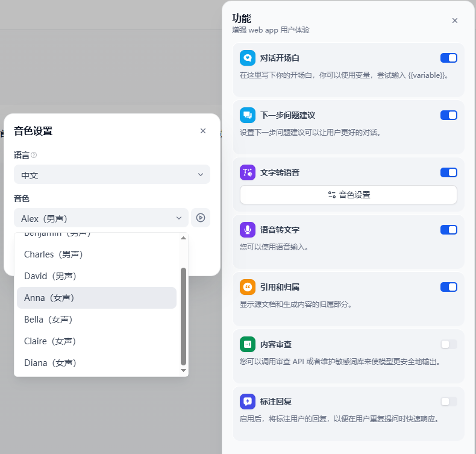Open the 音色 dropdown showing Alex
Image resolution: width=476 pixels, height=454 pixels.
101,218
